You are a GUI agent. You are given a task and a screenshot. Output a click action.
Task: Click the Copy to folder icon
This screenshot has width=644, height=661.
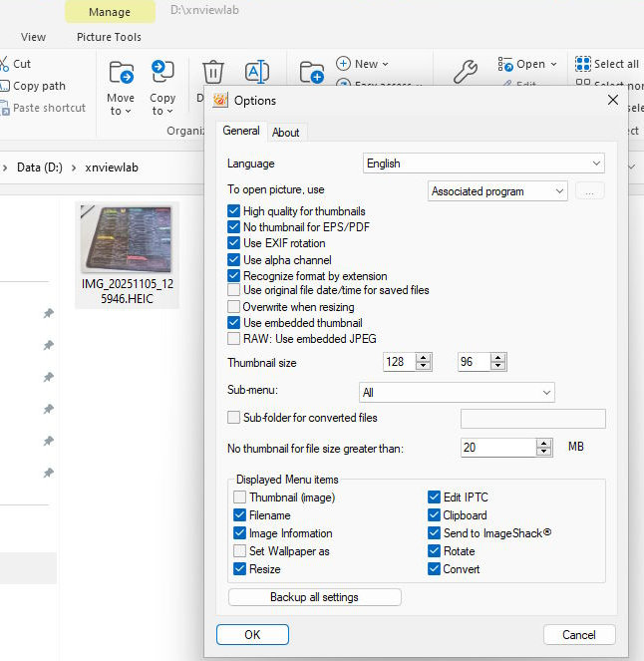pyautogui.click(x=162, y=73)
